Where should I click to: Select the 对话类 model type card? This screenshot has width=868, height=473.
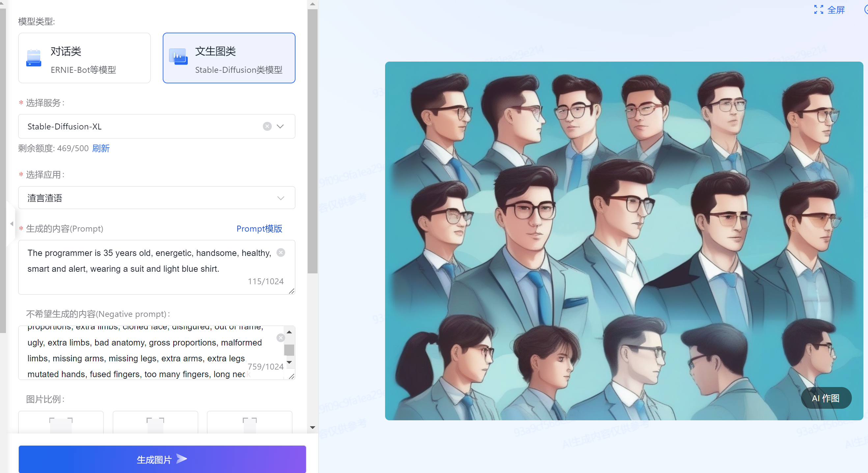click(x=84, y=58)
